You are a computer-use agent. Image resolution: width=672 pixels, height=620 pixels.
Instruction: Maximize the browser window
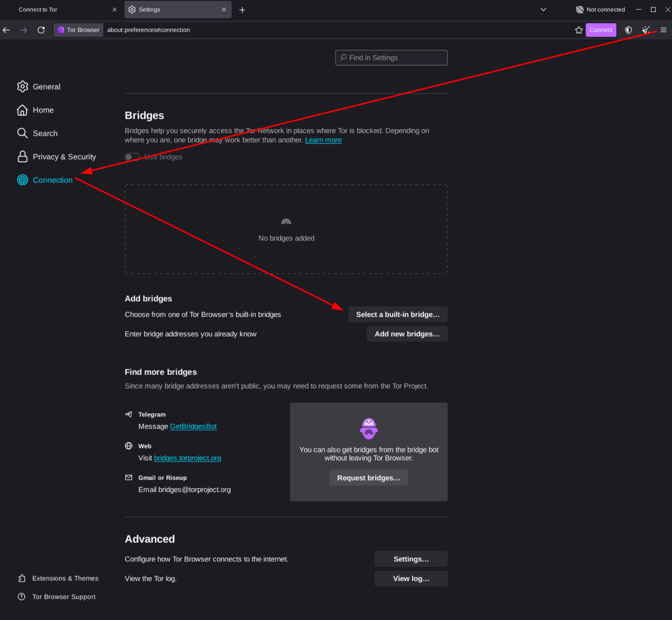pyautogui.click(x=653, y=9)
